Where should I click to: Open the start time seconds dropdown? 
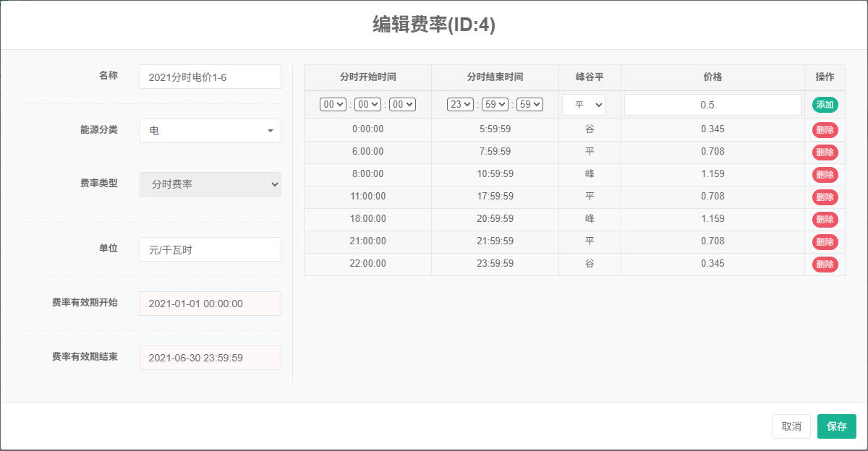402,104
